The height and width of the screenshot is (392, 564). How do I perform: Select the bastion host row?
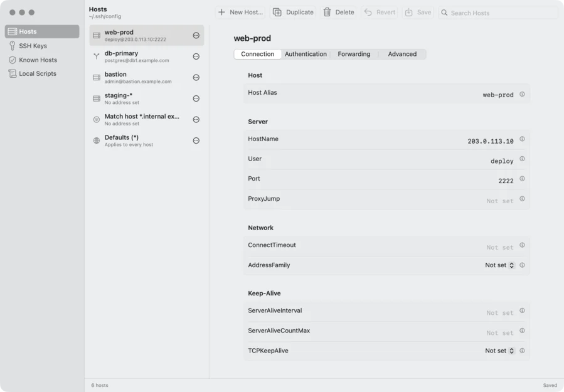click(x=146, y=77)
